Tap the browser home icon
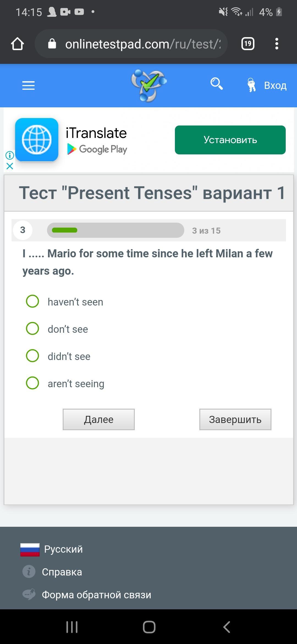The height and width of the screenshot is (644, 297). coord(17,44)
